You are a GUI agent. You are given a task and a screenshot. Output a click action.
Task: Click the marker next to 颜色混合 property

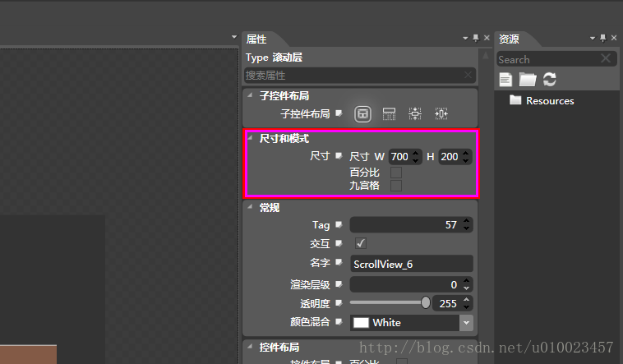[339, 321]
